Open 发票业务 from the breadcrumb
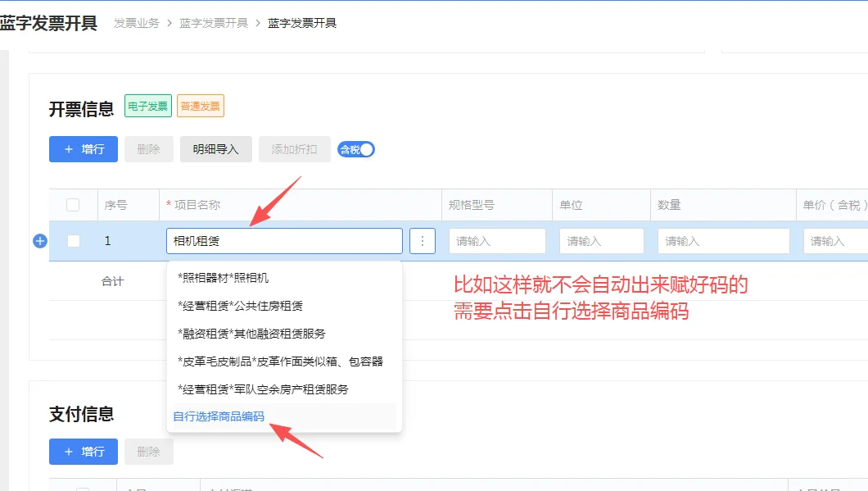Viewport: 868px width, 491px height. (139, 24)
